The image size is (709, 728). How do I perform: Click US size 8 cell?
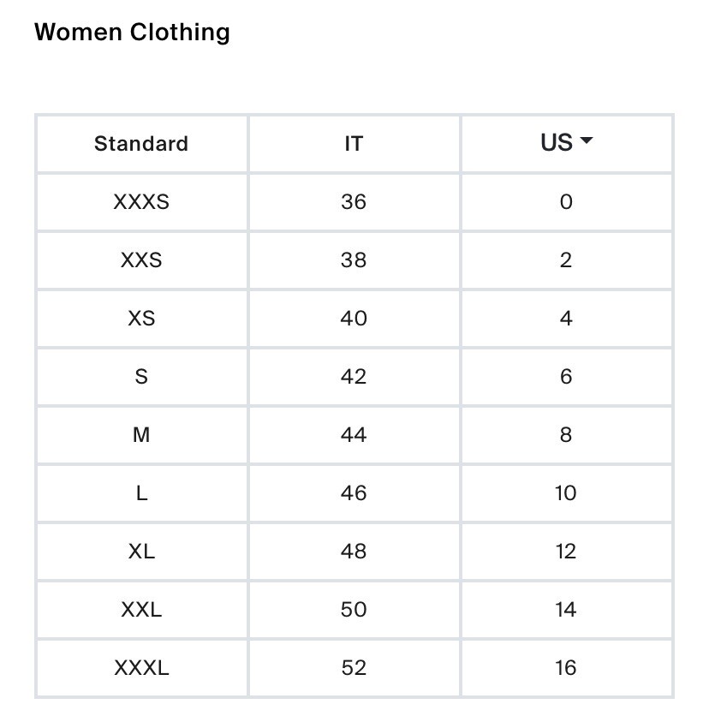point(567,435)
